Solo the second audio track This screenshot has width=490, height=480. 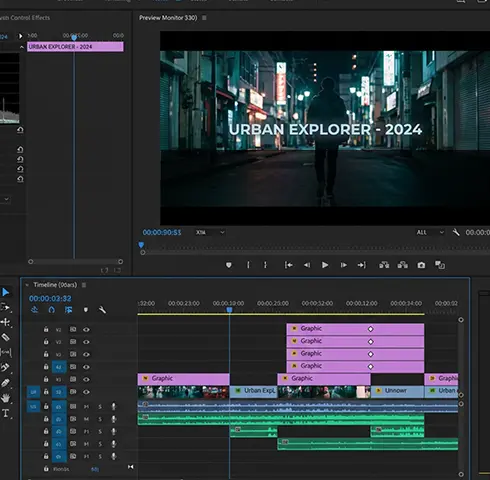[x=100, y=419]
